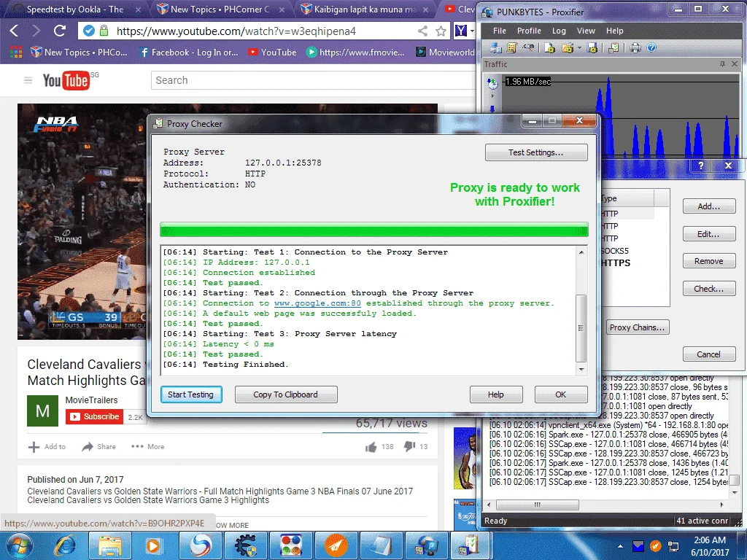Click scroll-up arrow in test log
Image resolution: width=747 pixels, height=560 pixels.
581,252
